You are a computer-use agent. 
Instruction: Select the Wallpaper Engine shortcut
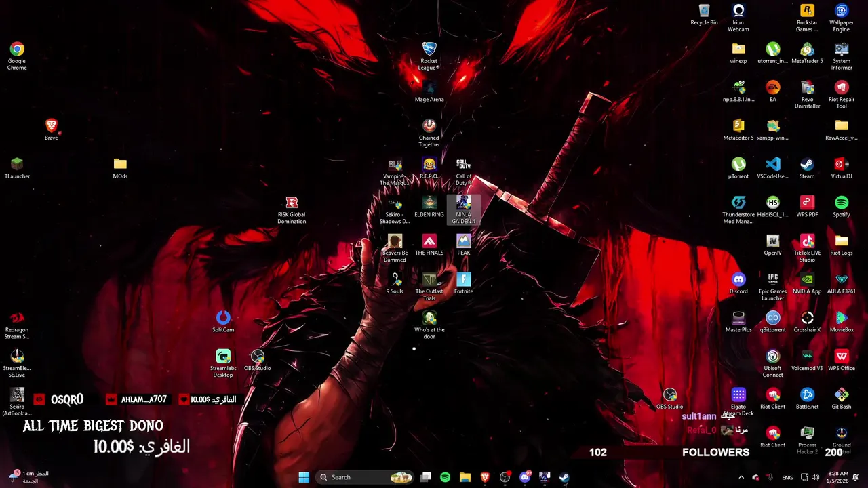842,18
